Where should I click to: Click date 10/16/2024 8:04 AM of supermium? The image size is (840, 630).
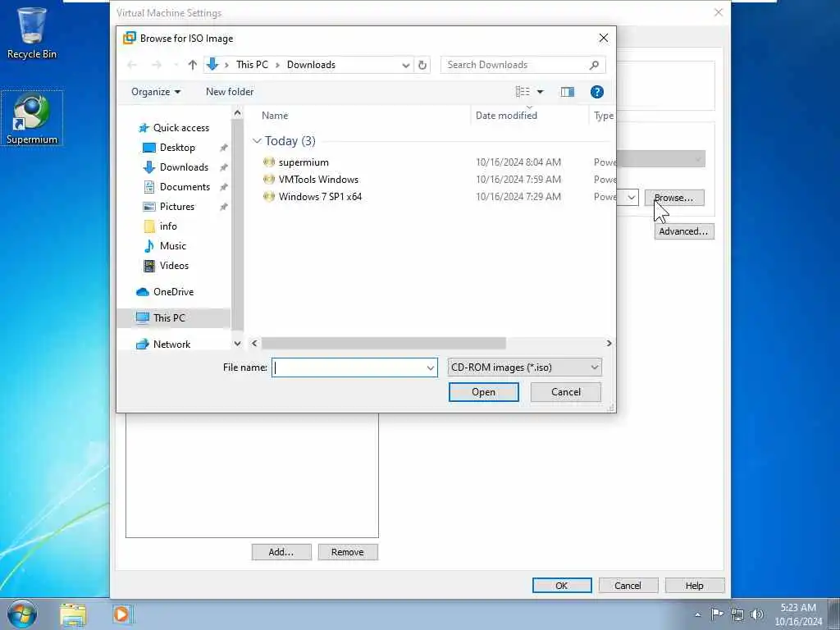(518, 162)
